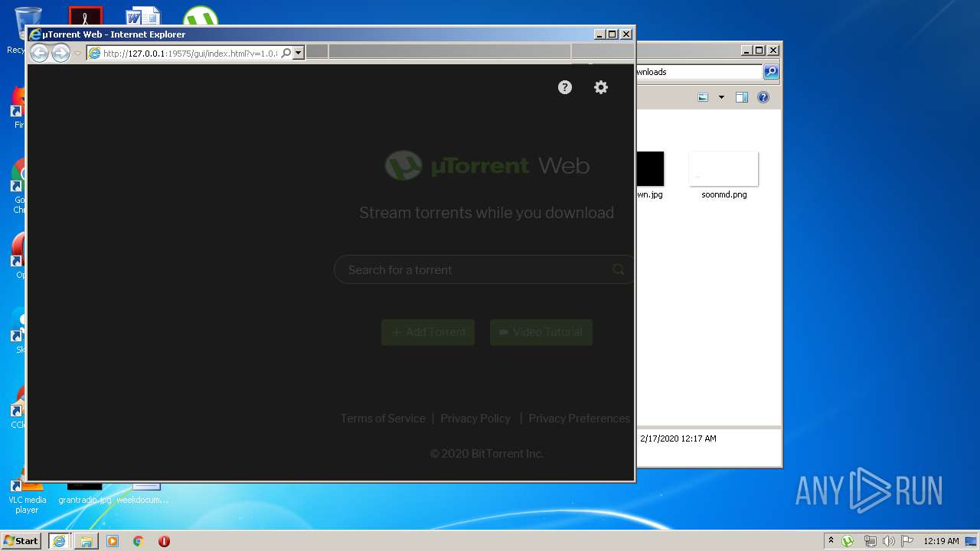Open the µTorrent Web help icon

565,87
